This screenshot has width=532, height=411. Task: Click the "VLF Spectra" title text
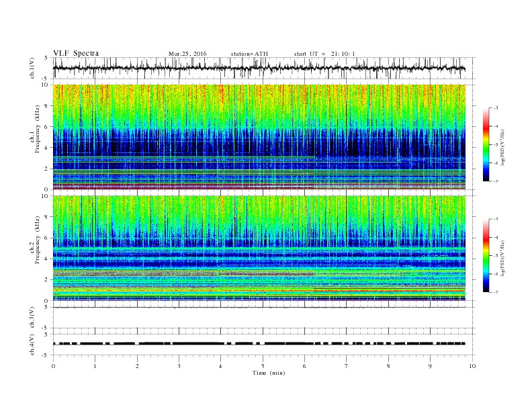click(76, 53)
